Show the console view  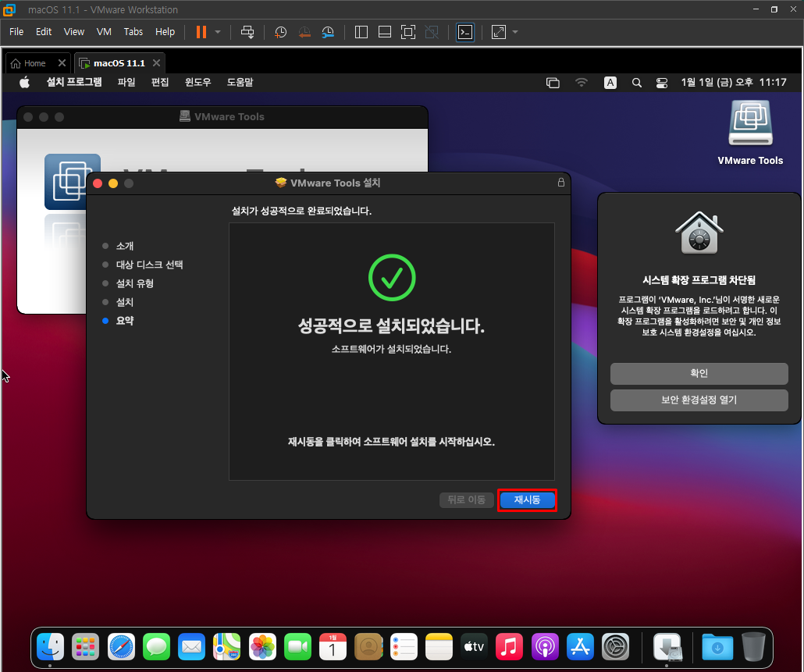click(x=465, y=32)
